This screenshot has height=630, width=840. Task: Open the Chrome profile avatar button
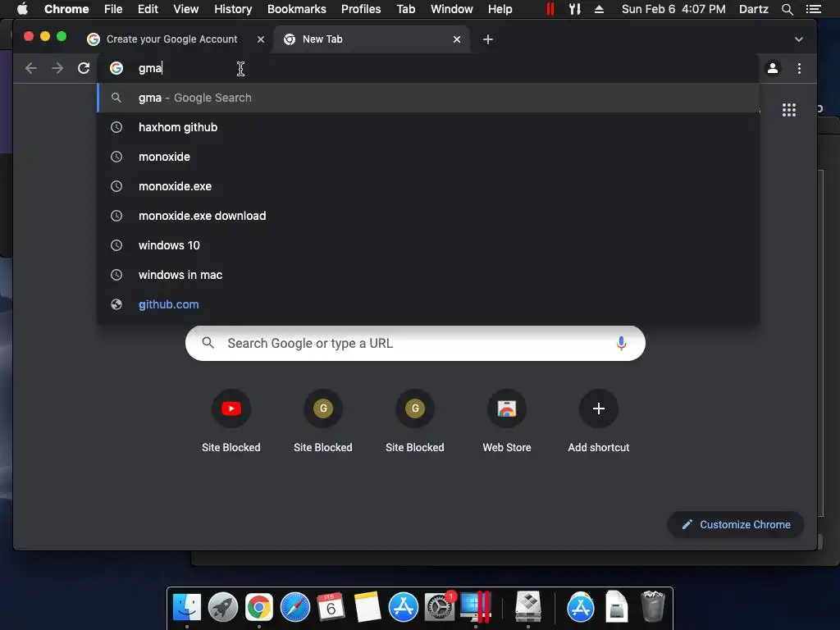click(773, 68)
